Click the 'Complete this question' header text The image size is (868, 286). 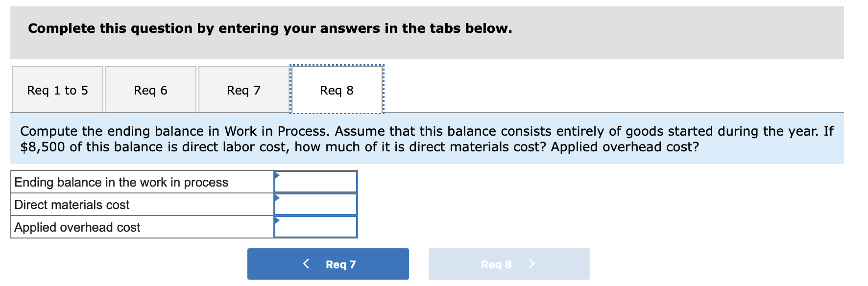(x=269, y=28)
